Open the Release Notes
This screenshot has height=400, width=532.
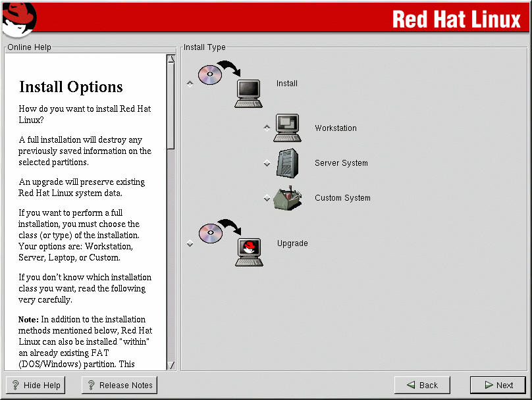click(119, 386)
